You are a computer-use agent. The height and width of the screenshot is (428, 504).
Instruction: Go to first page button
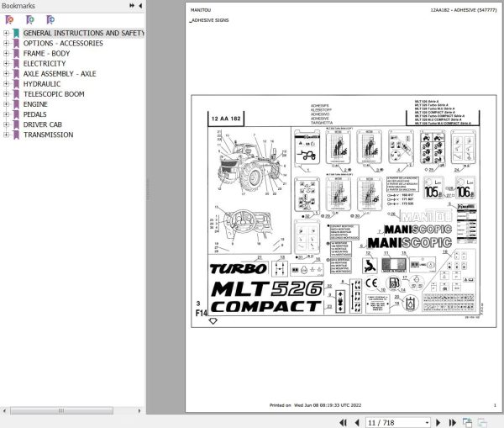tap(343, 422)
